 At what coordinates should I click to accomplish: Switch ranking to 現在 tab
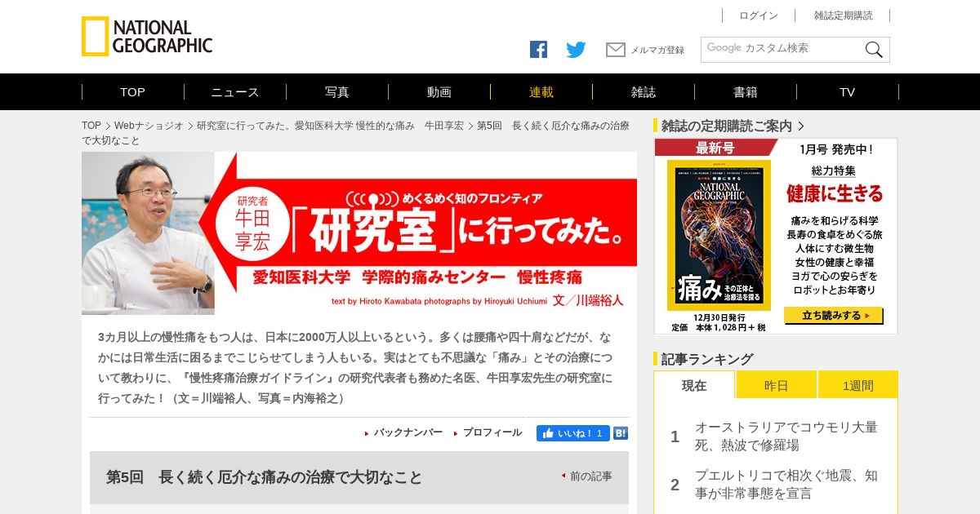point(694,385)
